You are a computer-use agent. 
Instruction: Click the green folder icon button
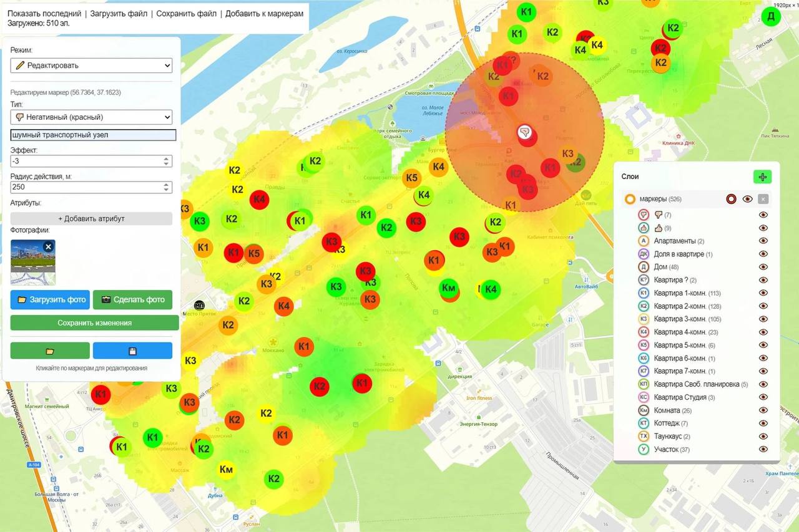(50, 351)
